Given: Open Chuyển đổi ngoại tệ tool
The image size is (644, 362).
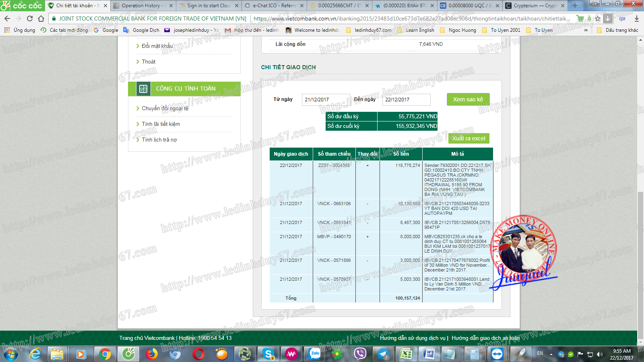Looking at the screenshot, I should (165, 108).
